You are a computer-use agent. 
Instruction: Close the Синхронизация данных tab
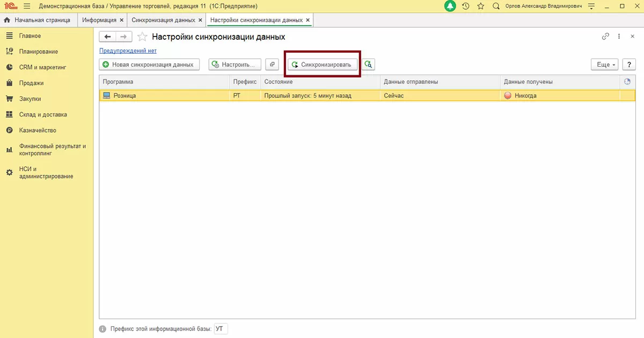pos(201,20)
